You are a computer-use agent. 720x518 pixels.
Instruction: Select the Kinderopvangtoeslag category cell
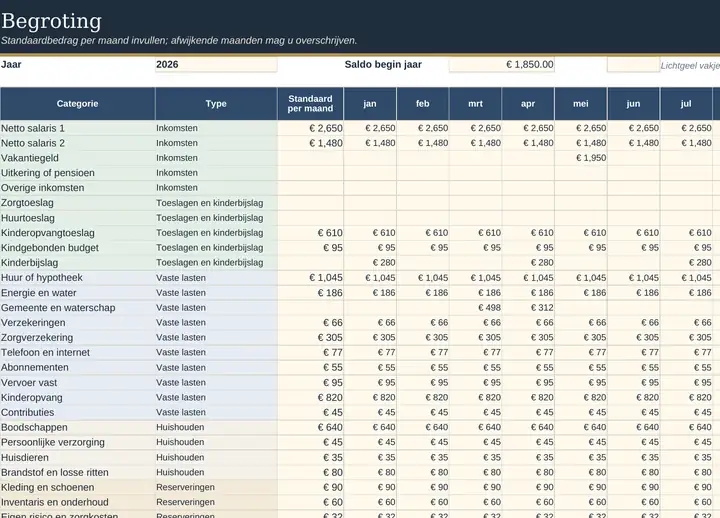coord(78,233)
